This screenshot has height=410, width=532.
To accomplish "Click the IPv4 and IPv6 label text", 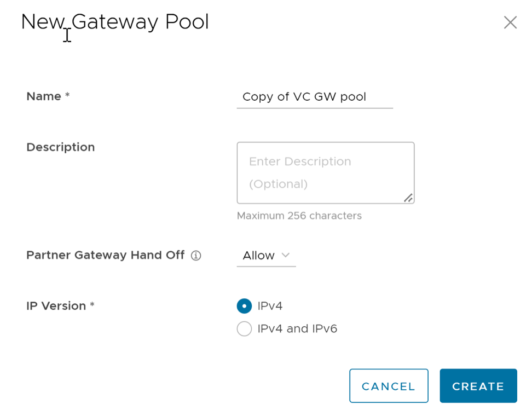I will 297,328.
